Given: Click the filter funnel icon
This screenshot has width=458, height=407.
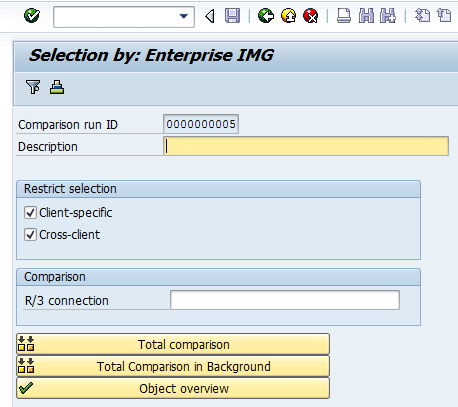Looking at the screenshot, I should [x=33, y=87].
